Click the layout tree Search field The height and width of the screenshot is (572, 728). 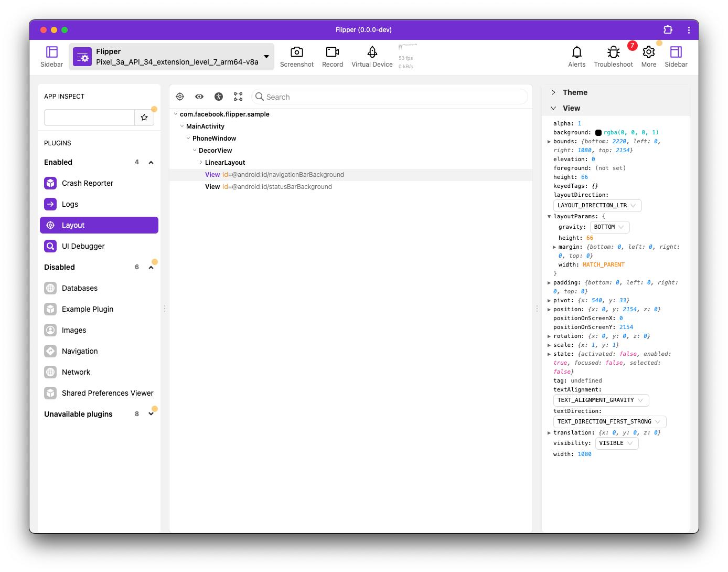click(390, 97)
